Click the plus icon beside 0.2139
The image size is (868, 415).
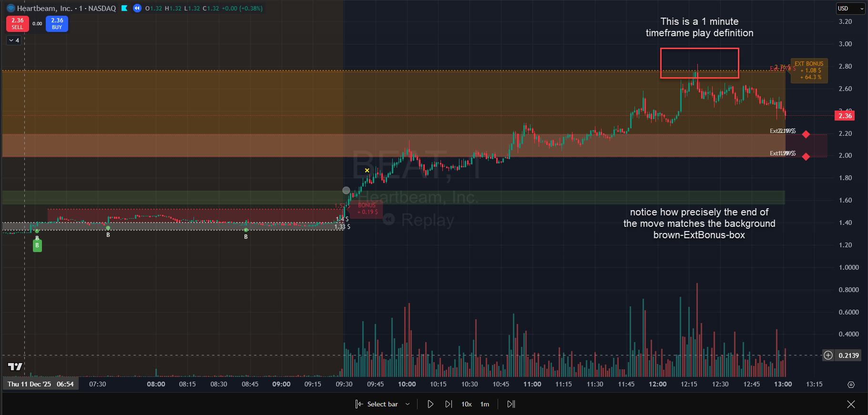point(828,355)
